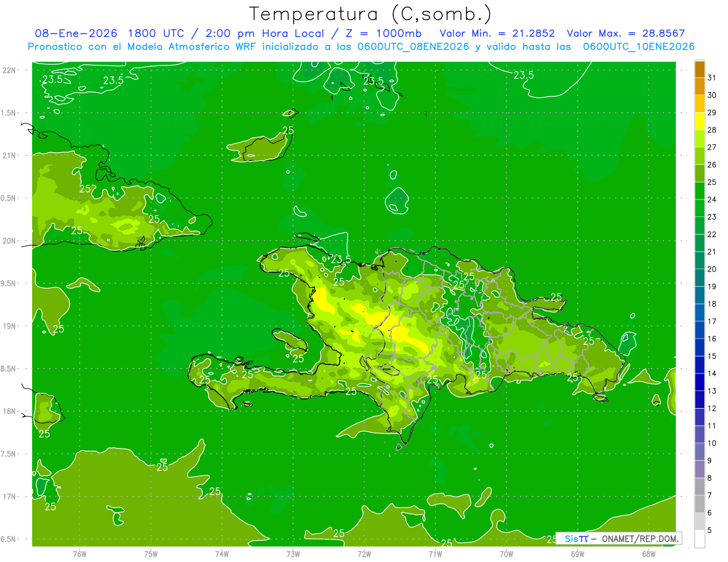
Task: Click the 'Valor Max. = 28.8567' text
Action: 626,33
